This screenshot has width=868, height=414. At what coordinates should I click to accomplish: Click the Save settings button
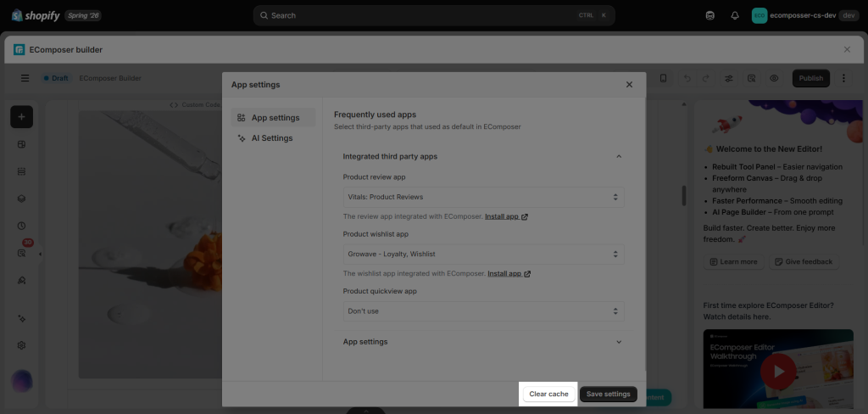point(609,394)
